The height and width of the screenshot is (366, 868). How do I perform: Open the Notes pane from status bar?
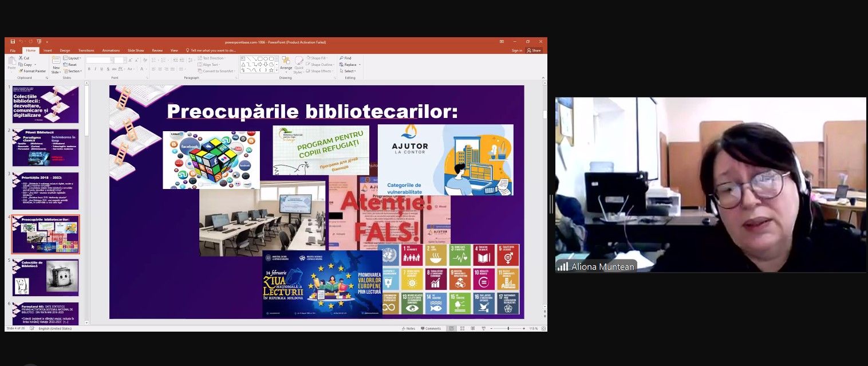[x=408, y=328]
